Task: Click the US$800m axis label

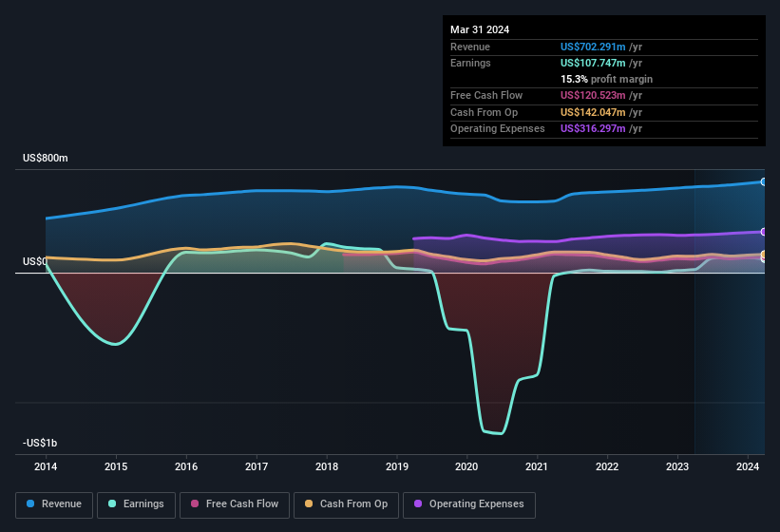Action: coord(46,158)
